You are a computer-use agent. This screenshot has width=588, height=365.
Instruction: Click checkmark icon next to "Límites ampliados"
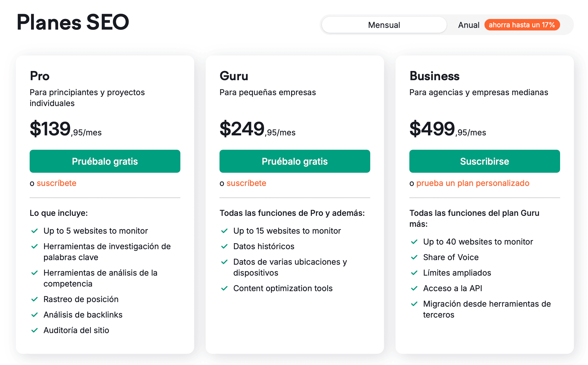[x=414, y=273]
